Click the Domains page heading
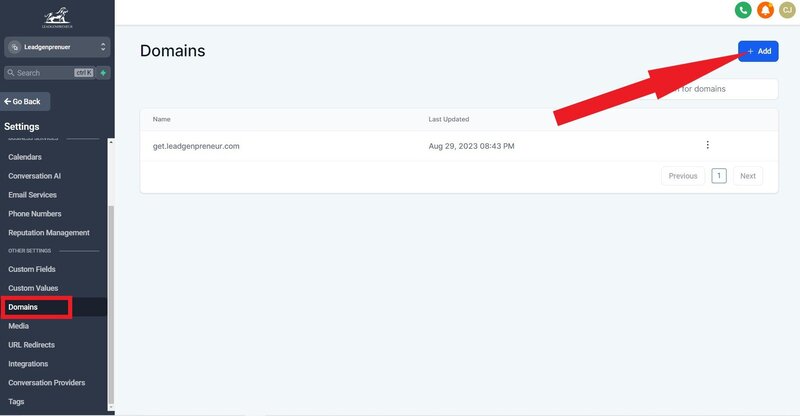This screenshot has width=800, height=416. 172,51
